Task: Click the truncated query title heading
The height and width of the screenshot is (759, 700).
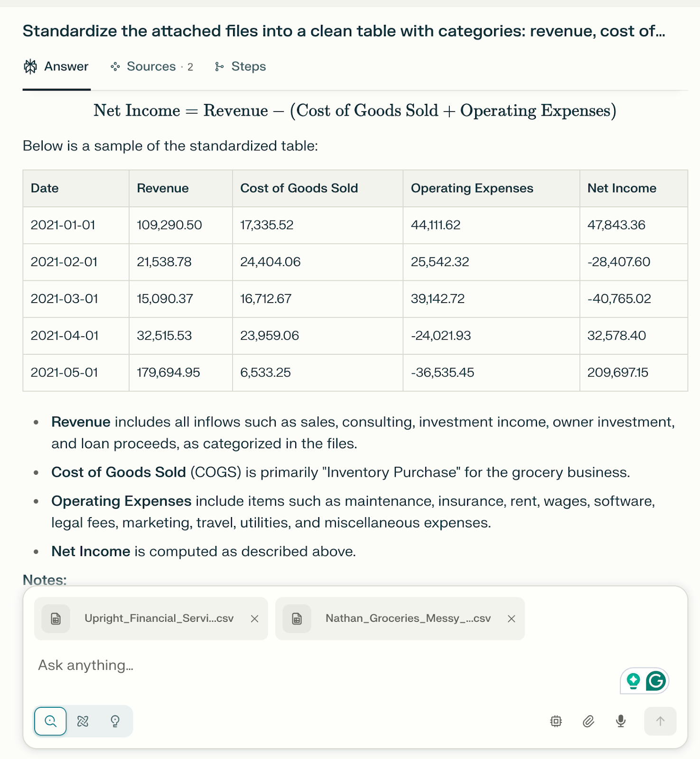Action: point(344,31)
